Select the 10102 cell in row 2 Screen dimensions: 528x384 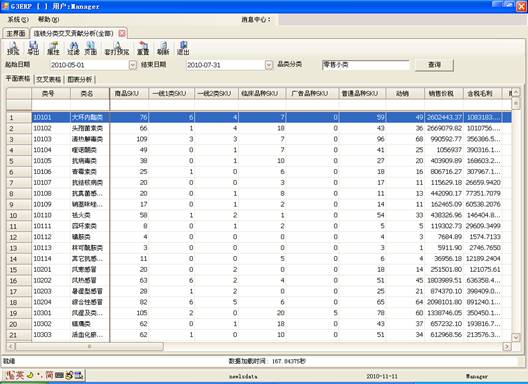click(x=51, y=128)
